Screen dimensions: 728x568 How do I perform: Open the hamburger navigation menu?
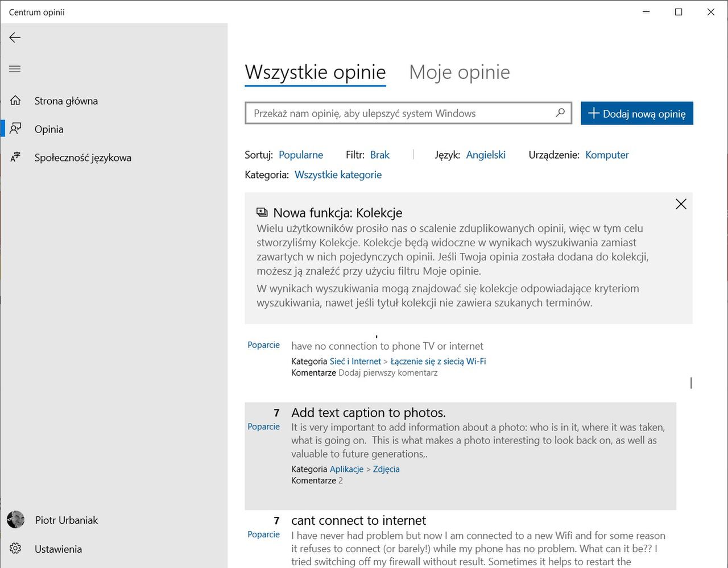coord(15,69)
